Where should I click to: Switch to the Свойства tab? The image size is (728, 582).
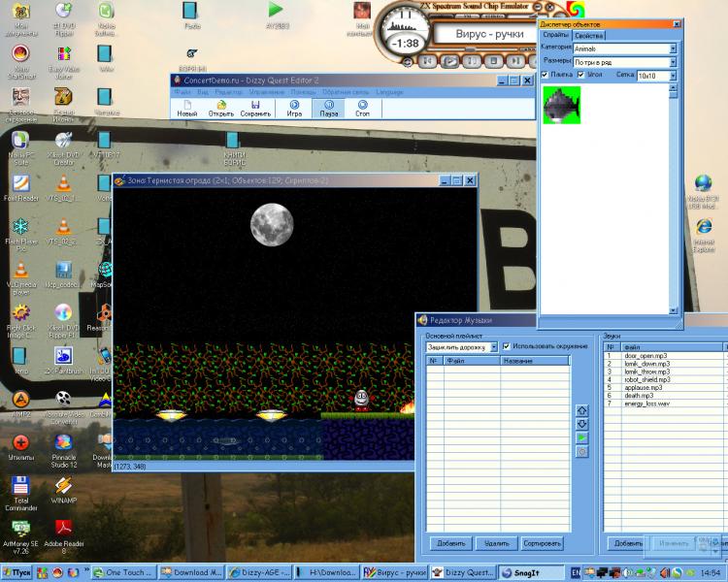pos(588,35)
